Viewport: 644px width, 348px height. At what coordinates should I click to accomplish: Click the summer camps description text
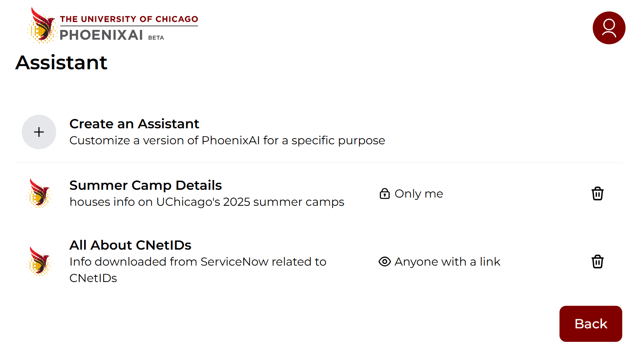tap(207, 202)
